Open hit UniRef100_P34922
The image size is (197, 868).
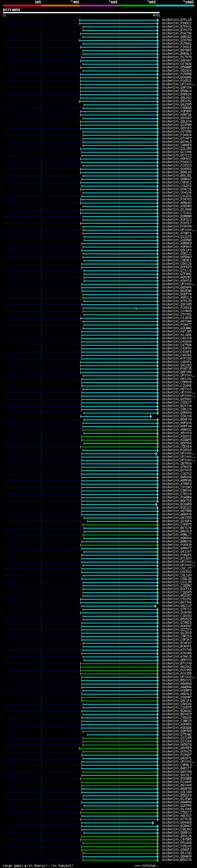pyautogui.click(x=176, y=23)
